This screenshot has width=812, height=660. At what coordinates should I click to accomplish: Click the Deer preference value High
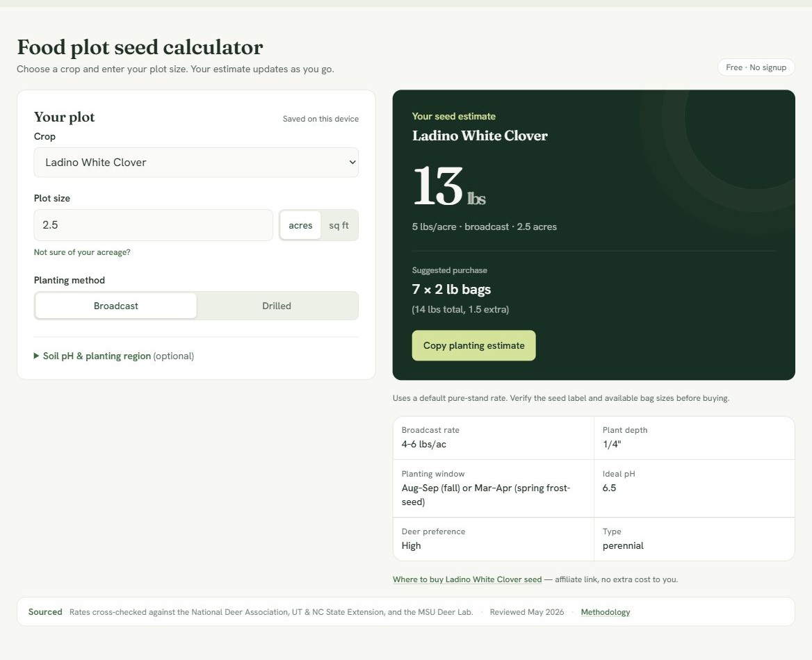(411, 545)
